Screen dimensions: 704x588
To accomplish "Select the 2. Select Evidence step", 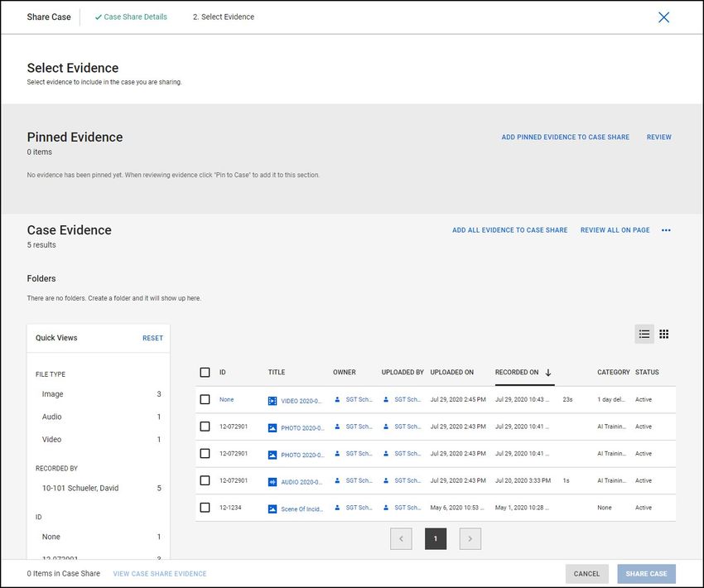I will point(224,17).
